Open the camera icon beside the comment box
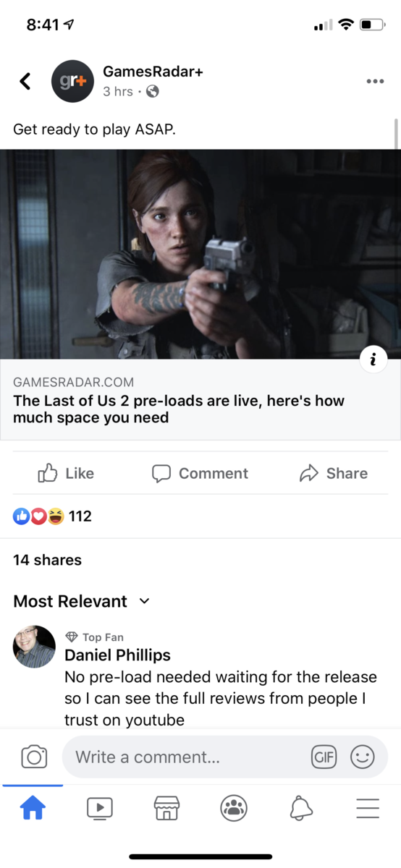The width and height of the screenshot is (401, 868). (34, 757)
